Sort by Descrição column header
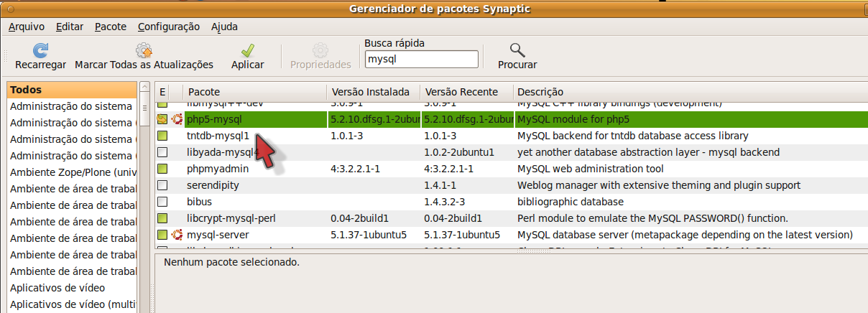 (x=690, y=92)
